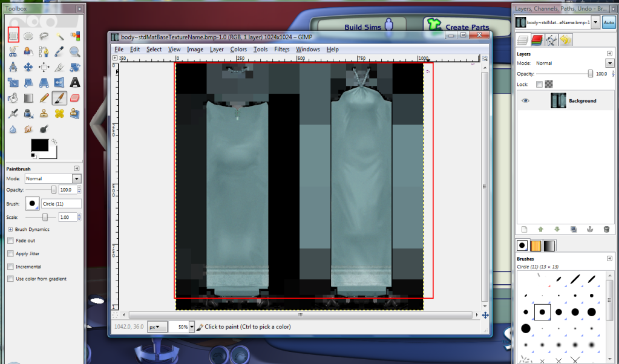
Task: Open the File menu
Action: pyautogui.click(x=119, y=50)
